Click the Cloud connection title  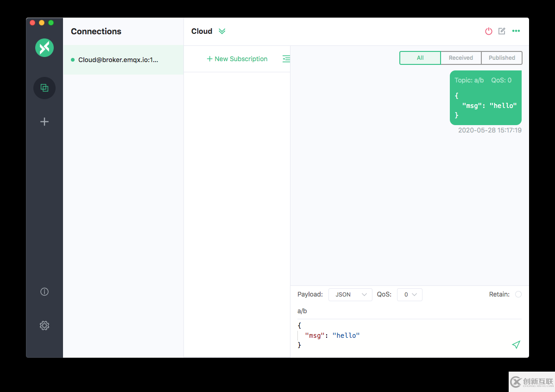202,31
